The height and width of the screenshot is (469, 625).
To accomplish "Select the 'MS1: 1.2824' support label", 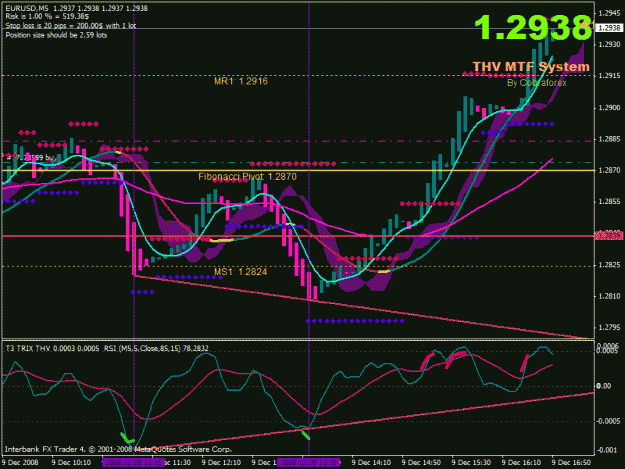I will [x=240, y=272].
